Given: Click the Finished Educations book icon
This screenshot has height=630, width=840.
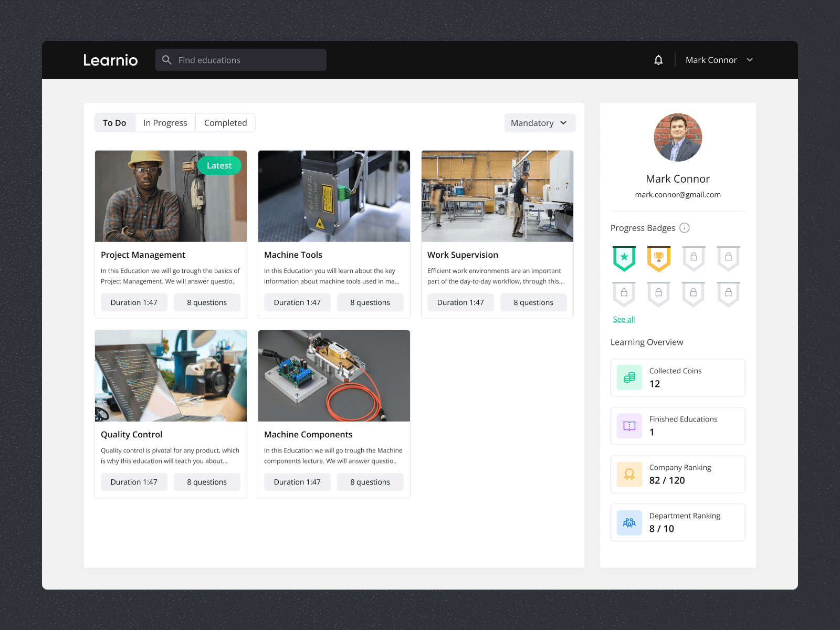Looking at the screenshot, I should (629, 426).
